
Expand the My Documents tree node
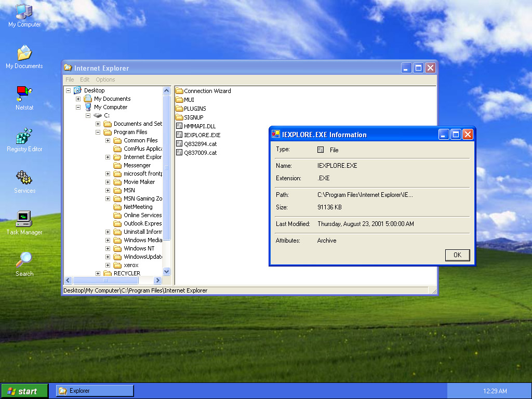pos(78,99)
